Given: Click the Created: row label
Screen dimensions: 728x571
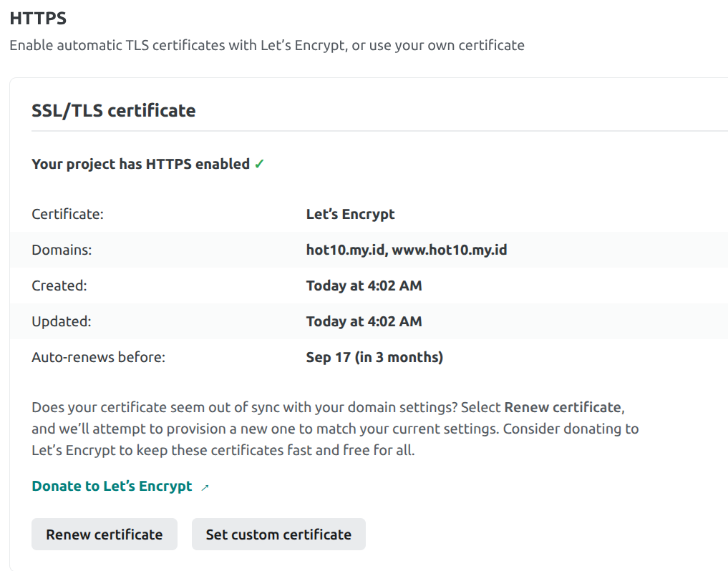Looking at the screenshot, I should 59,285.
